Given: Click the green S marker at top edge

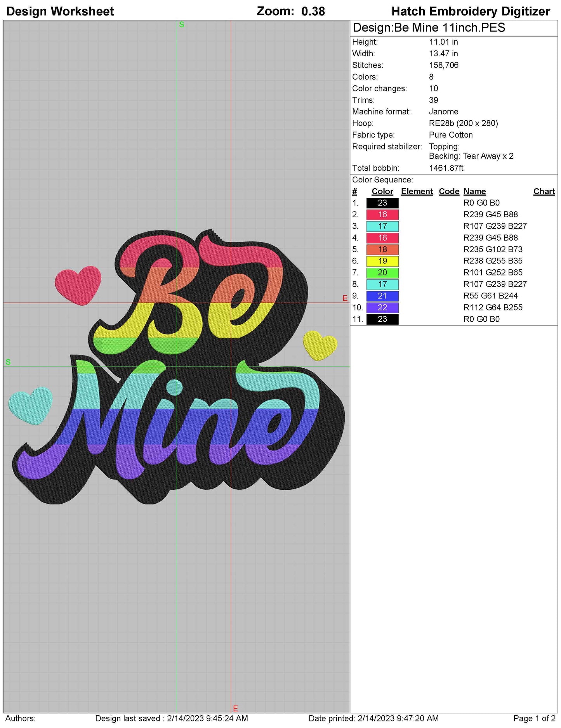Looking at the screenshot, I should [181, 25].
